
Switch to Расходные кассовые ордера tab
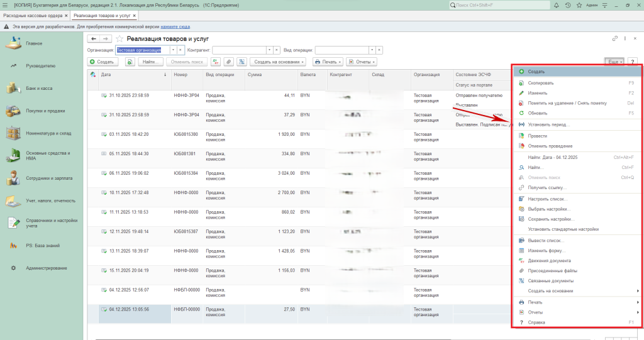click(34, 14)
